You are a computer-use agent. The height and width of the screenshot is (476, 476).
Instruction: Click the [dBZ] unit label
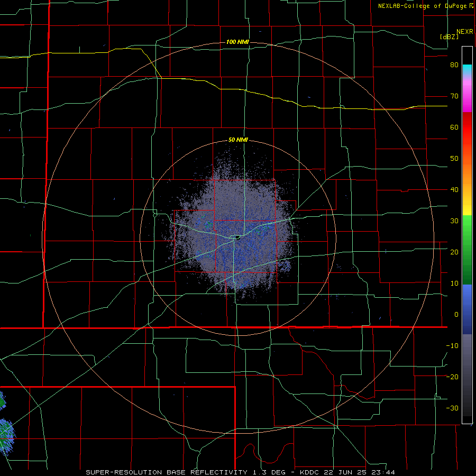point(449,37)
